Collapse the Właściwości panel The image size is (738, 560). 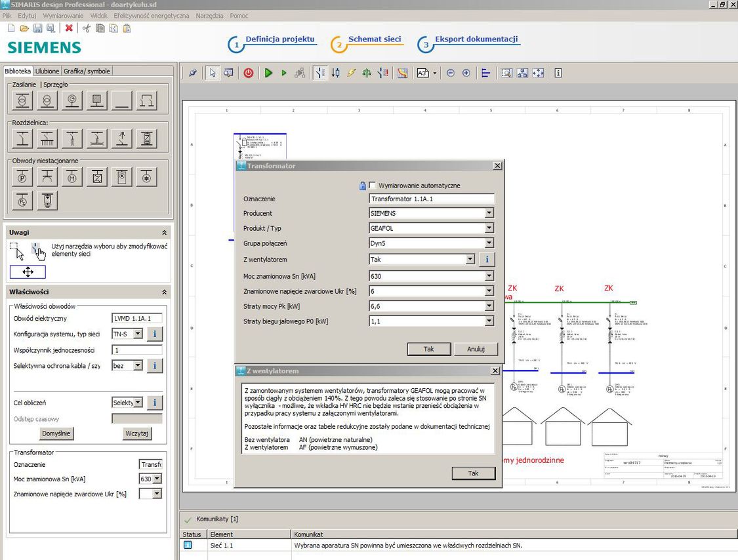tap(164, 292)
